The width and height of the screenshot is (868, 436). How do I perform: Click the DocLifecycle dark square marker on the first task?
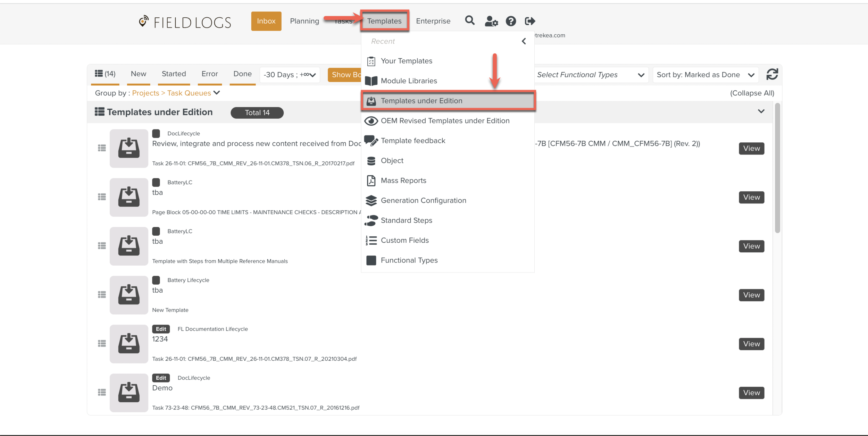click(x=156, y=133)
